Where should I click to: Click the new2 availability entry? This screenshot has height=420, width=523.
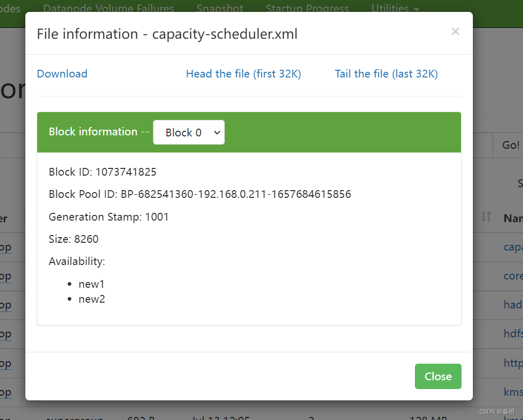pyautogui.click(x=91, y=299)
